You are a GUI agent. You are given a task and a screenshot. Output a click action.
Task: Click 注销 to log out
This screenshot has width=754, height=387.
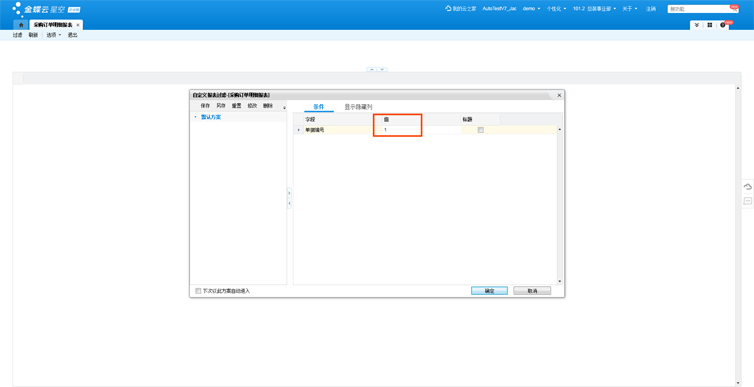click(651, 9)
